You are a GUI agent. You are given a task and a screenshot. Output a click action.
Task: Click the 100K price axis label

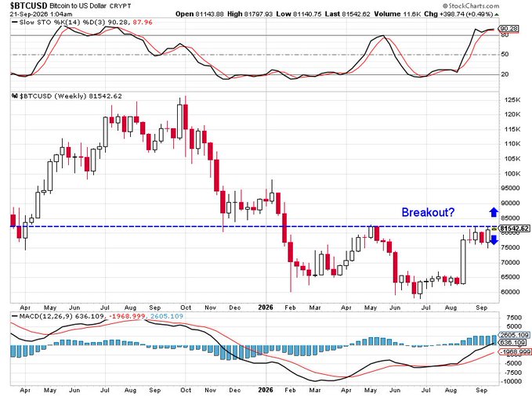tap(512, 174)
